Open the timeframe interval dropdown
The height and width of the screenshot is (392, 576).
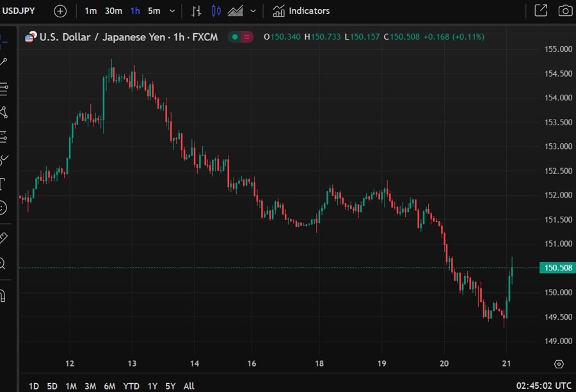pyautogui.click(x=172, y=10)
